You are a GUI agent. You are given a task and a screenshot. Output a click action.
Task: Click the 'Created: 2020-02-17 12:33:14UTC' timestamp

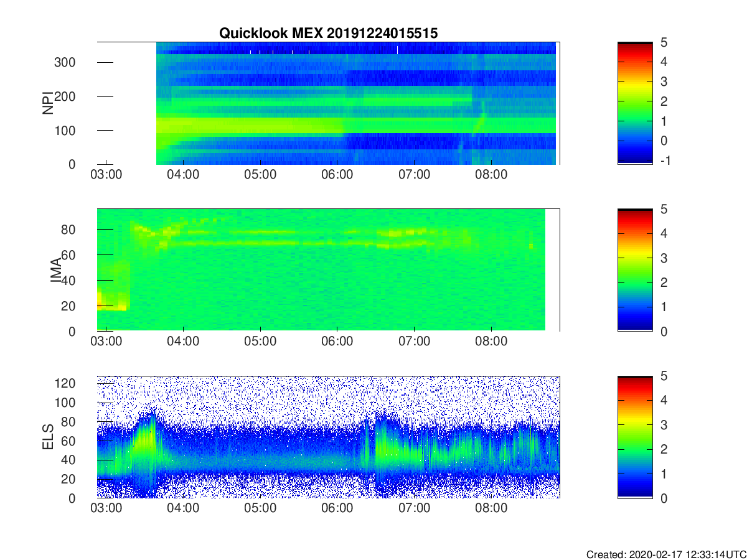click(665, 554)
